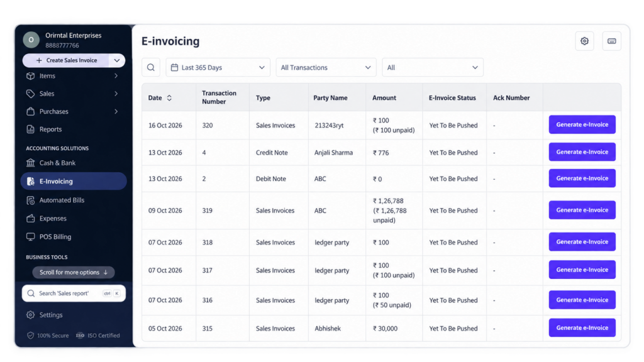644x362 pixels.
Task: Expand the Sales submenu chevron
Action: pyautogui.click(x=116, y=94)
